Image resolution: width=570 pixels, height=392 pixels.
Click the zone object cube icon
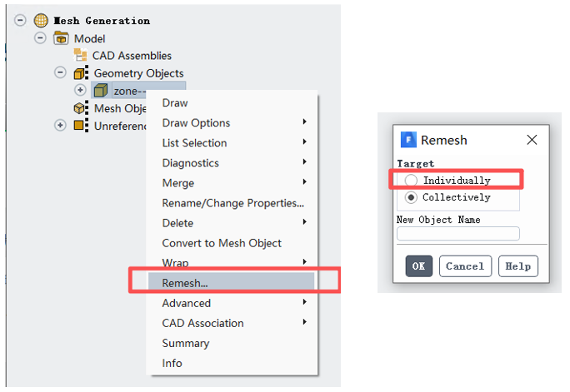click(101, 91)
